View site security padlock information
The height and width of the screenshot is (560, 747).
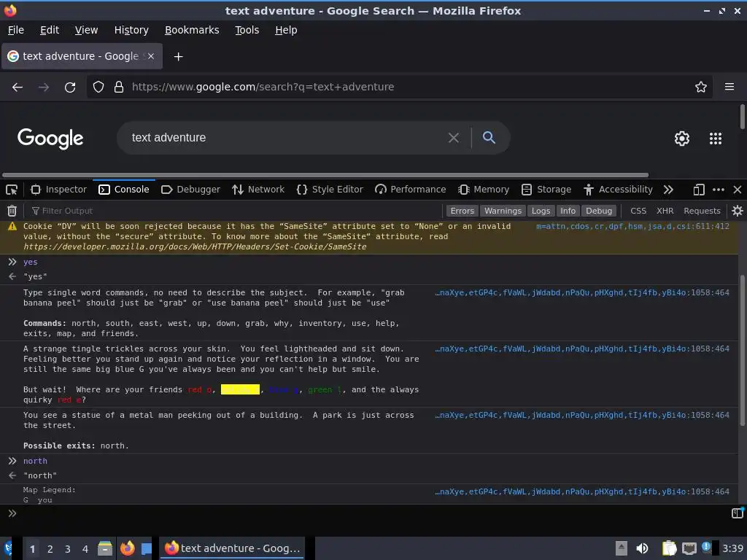pyautogui.click(x=119, y=87)
